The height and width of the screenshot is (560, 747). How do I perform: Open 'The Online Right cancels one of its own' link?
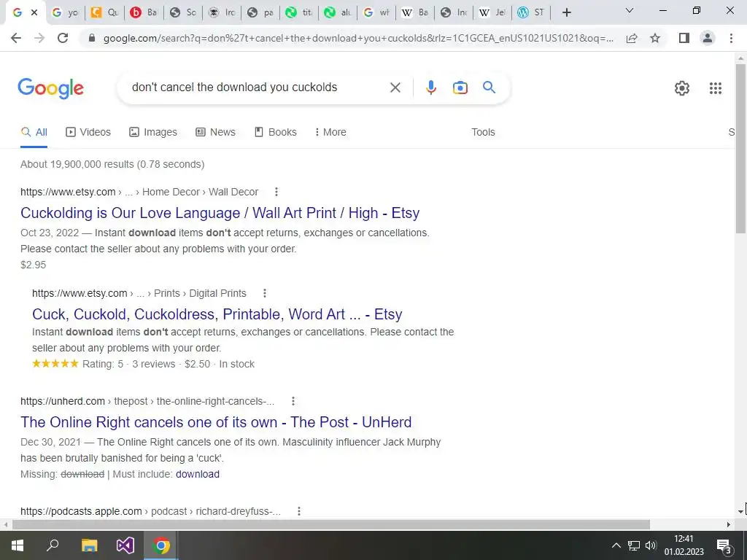pyautogui.click(x=216, y=422)
